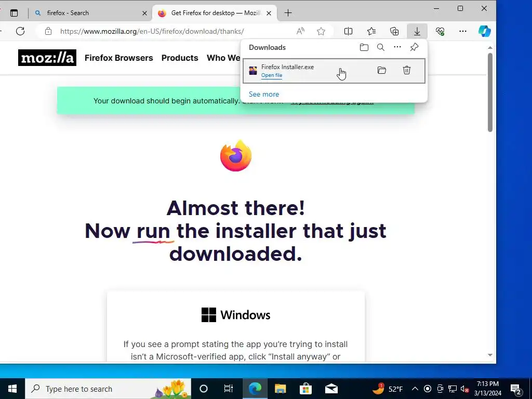The height and width of the screenshot is (399, 532).
Task: Toggle the Downloads toolbar button
Action: (417, 31)
